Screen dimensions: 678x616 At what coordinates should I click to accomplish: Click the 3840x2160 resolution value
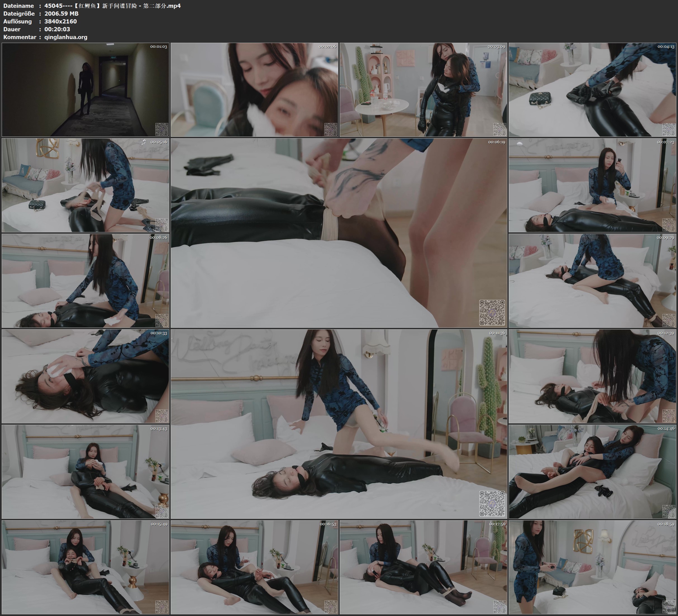click(x=61, y=21)
